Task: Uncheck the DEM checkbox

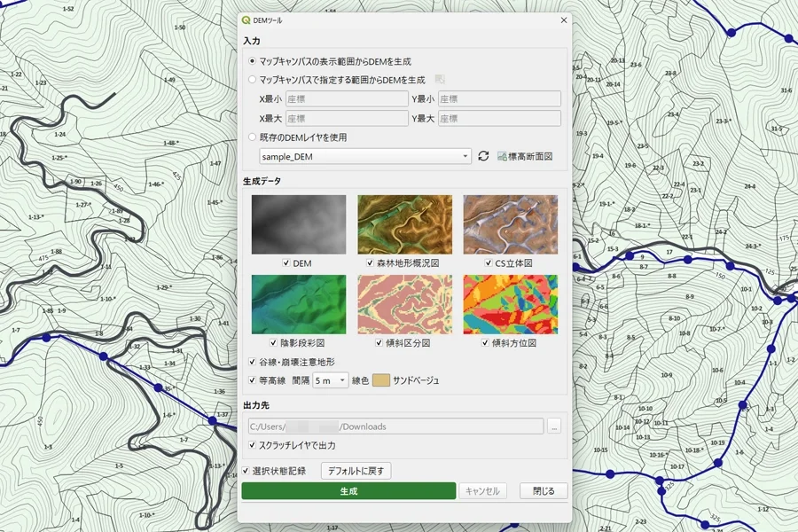Action: [x=286, y=262]
